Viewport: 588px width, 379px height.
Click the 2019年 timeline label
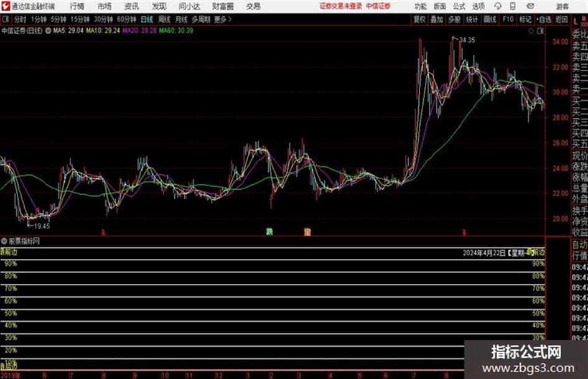click(11, 375)
